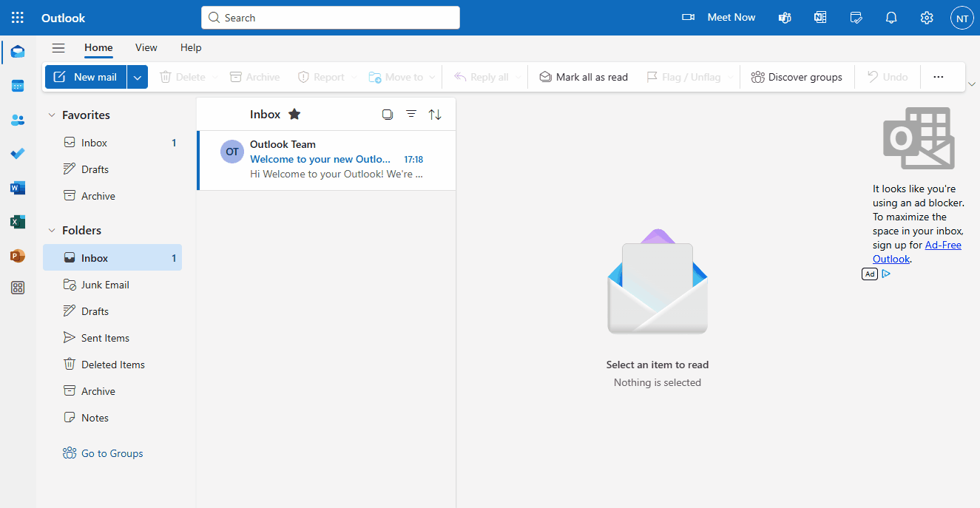Open OneNote feed icon in header

point(820,18)
